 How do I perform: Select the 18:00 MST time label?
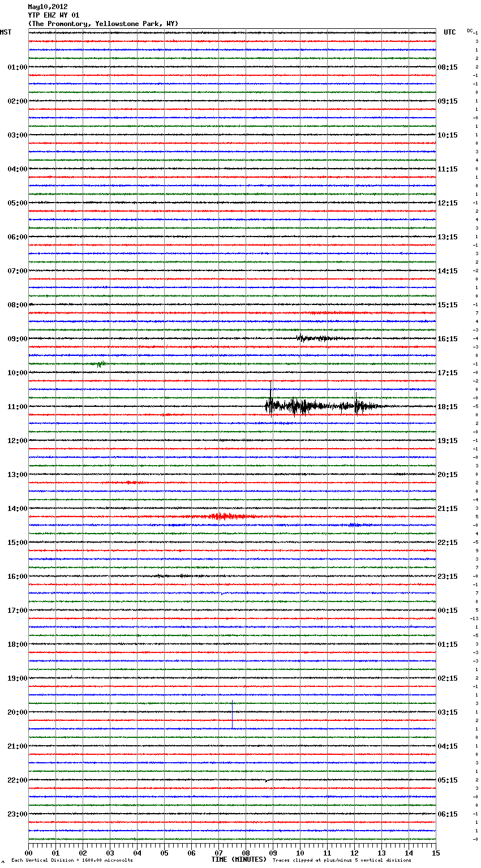(17, 644)
